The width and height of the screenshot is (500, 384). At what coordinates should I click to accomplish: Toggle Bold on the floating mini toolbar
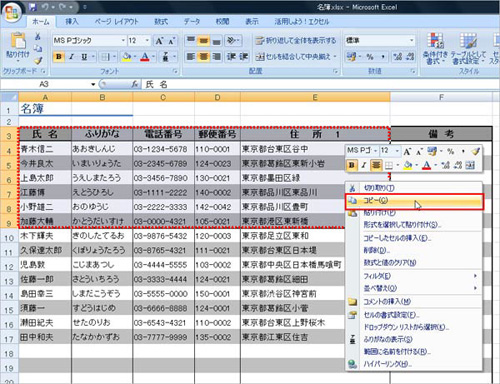click(351, 165)
